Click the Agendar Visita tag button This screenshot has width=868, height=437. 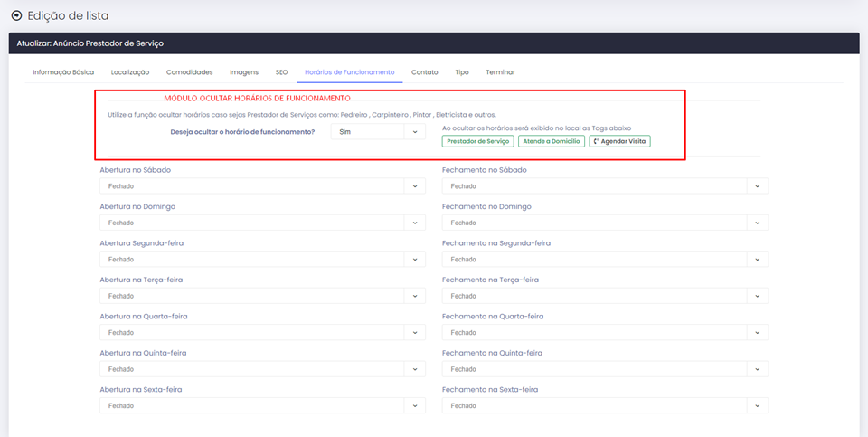click(x=619, y=141)
